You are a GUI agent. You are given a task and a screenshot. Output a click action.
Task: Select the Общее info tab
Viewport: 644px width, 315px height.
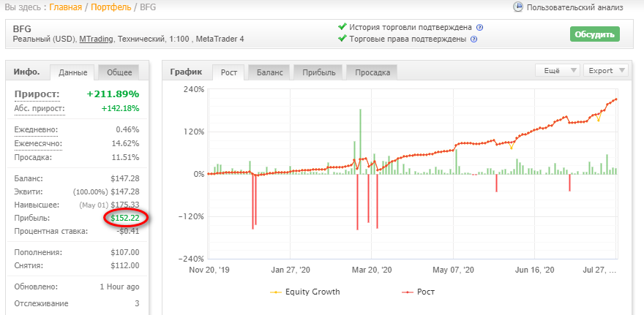119,72
